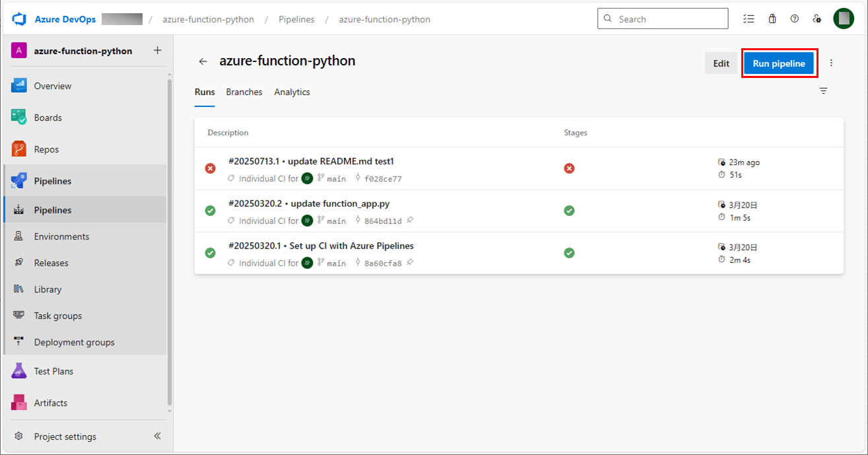
Task: Click the Description column header
Action: coord(228,133)
